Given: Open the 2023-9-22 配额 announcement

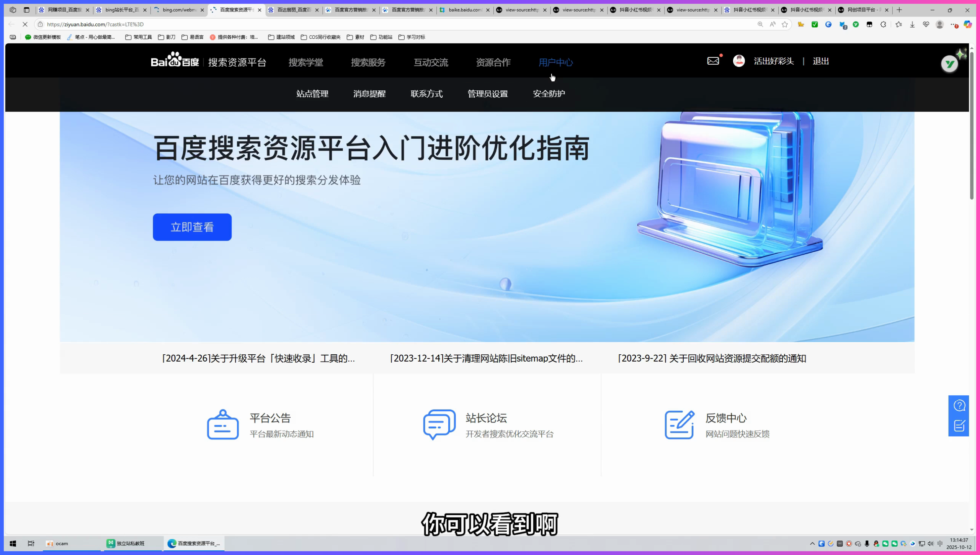Looking at the screenshot, I should tap(712, 358).
